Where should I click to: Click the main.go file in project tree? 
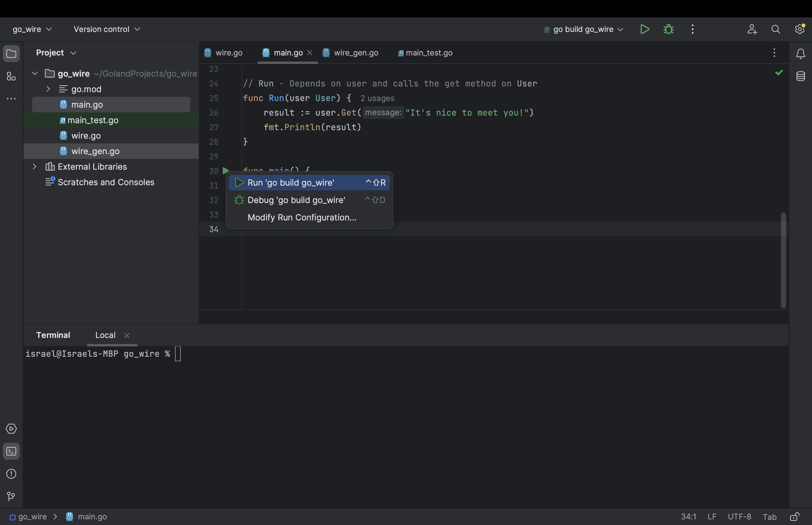[x=87, y=104]
